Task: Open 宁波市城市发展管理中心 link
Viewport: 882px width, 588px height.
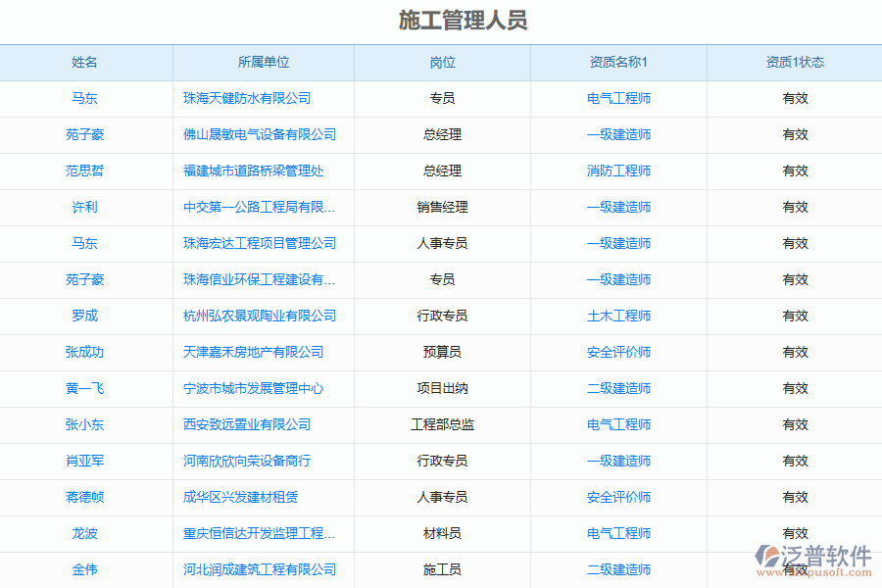Action: click(253, 388)
